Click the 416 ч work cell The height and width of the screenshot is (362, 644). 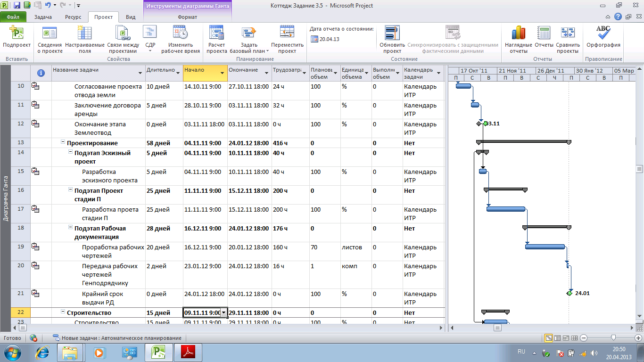tap(290, 143)
